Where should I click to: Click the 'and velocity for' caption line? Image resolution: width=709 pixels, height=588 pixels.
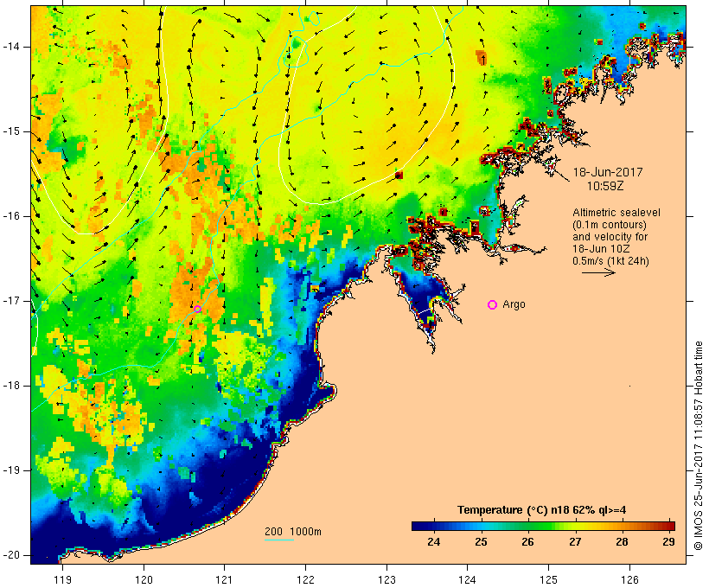tap(610, 237)
